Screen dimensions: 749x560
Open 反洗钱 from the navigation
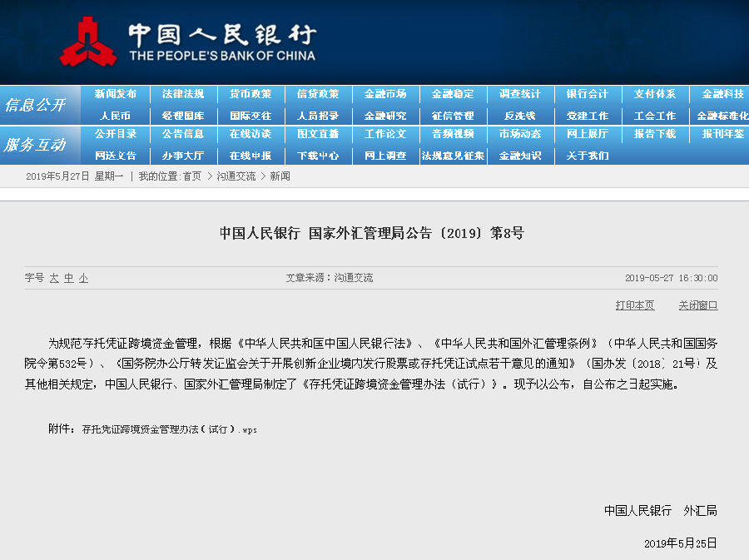[520, 116]
